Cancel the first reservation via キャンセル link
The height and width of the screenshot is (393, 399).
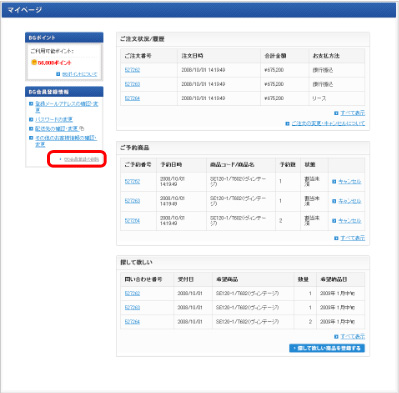[x=350, y=182]
